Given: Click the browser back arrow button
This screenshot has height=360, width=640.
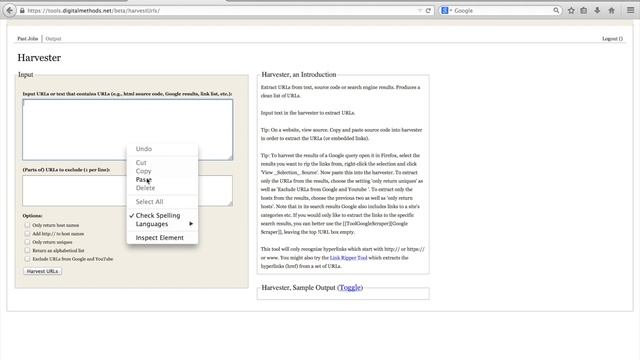Looking at the screenshot, I should click(9, 10).
